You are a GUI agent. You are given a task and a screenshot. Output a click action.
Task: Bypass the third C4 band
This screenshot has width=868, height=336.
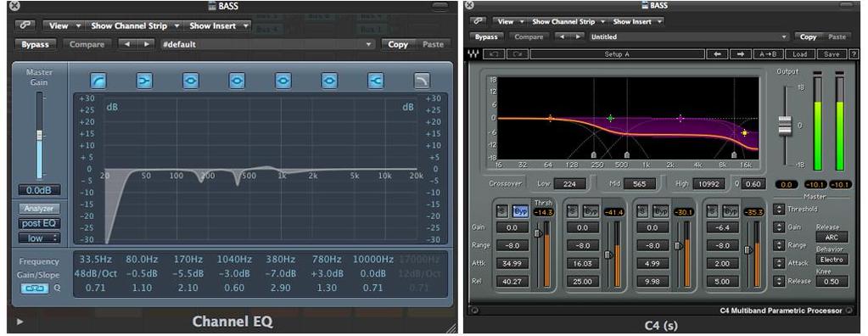tap(661, 211)
